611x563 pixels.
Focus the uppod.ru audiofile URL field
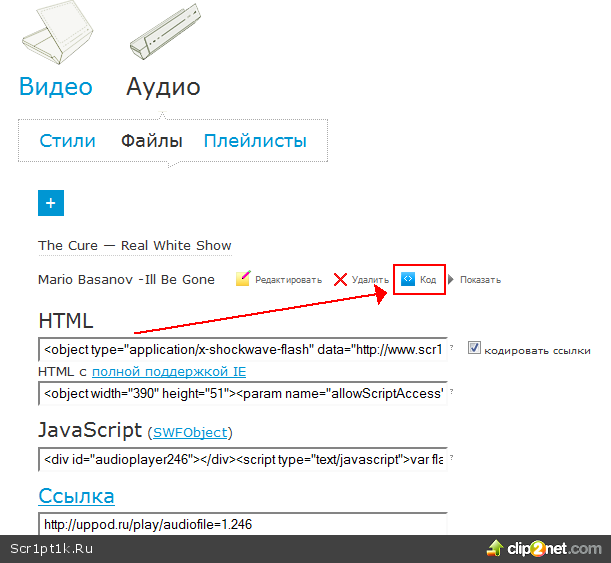coord(243,524)
